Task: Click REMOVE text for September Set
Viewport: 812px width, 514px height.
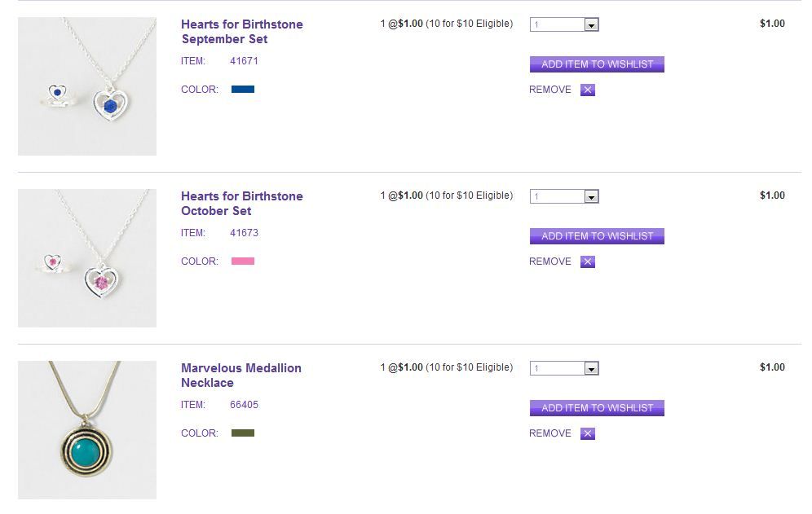Action: click(x=550, y=90)
